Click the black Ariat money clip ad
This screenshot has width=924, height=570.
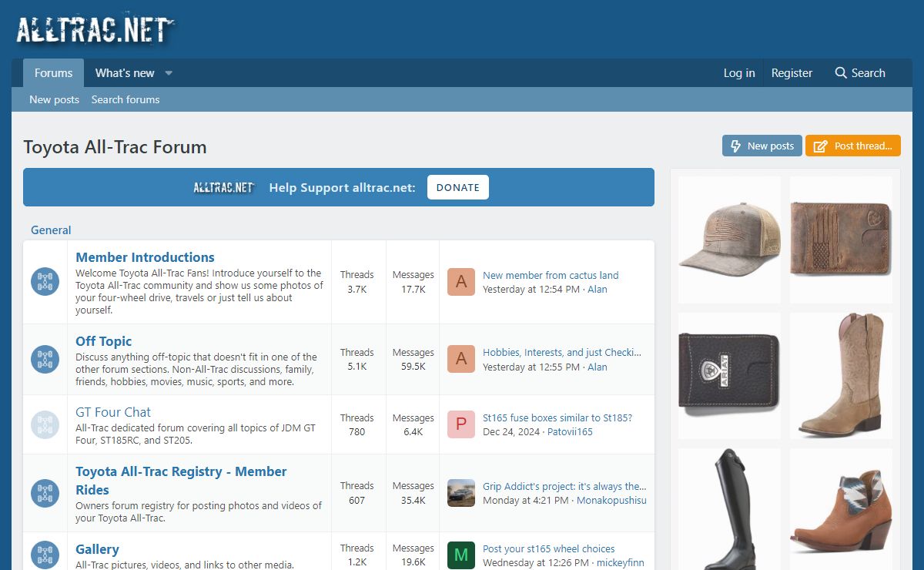pos(729,376)
